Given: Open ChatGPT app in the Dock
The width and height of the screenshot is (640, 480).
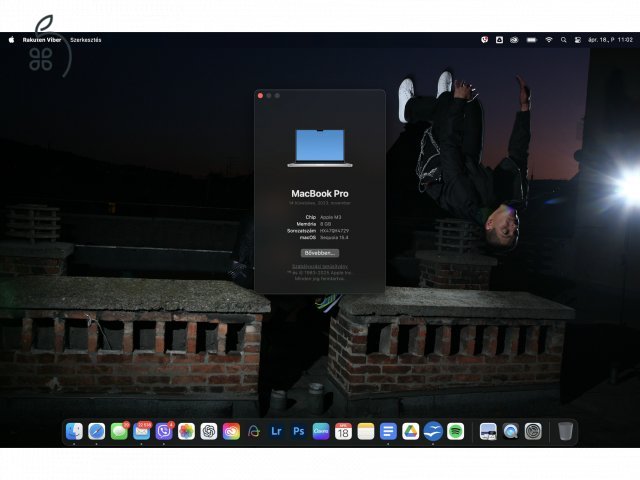Looking at the screenshot, I should [209, 431].
